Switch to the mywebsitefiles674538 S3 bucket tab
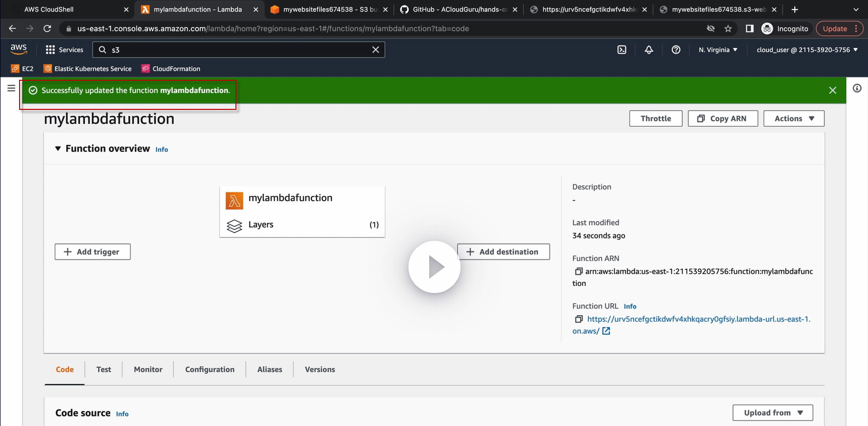The width and height of the screenshot is (868, 426). click(x=329, y=10)
